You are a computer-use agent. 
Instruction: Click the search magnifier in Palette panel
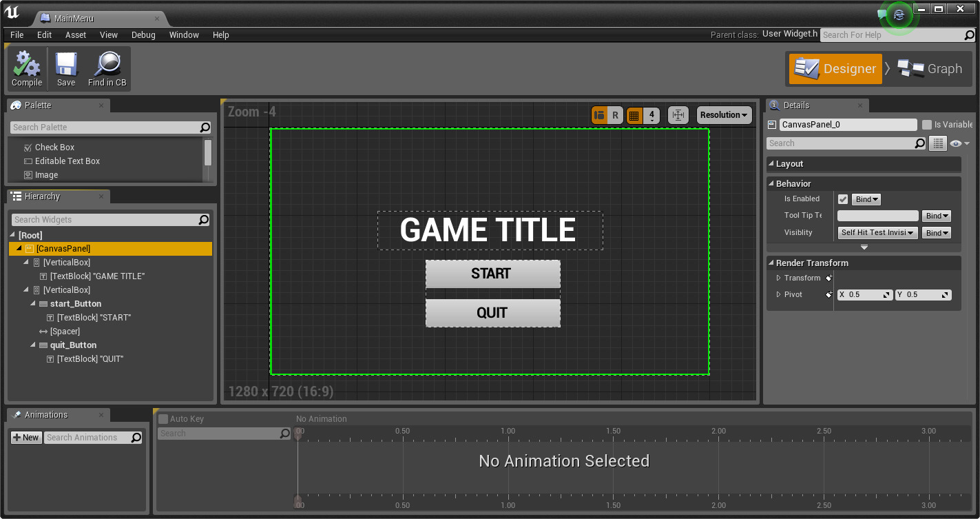tap(204, 128)
